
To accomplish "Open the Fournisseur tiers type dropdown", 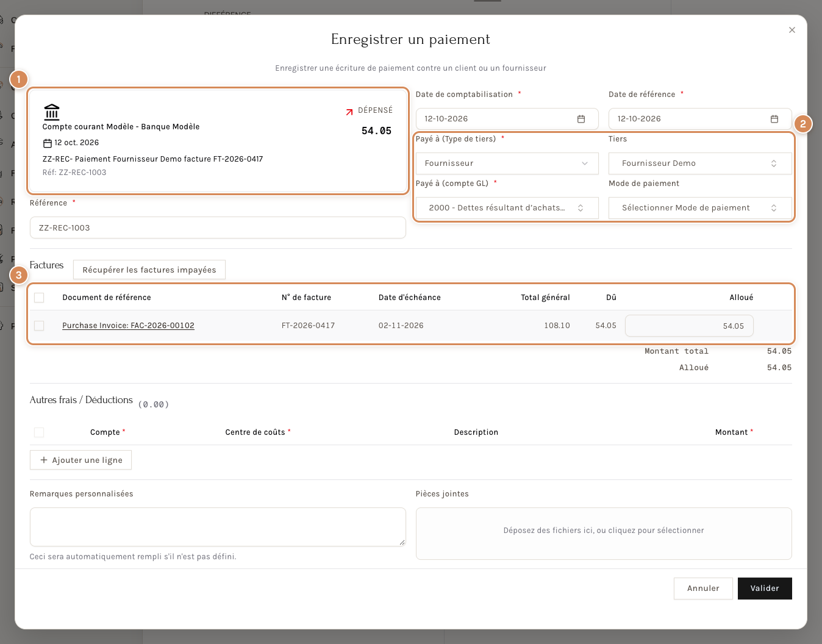I will 507,163.
